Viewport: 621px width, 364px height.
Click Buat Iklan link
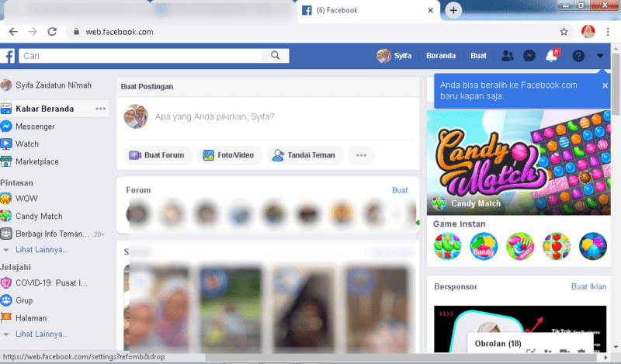(x=588, y=286)
